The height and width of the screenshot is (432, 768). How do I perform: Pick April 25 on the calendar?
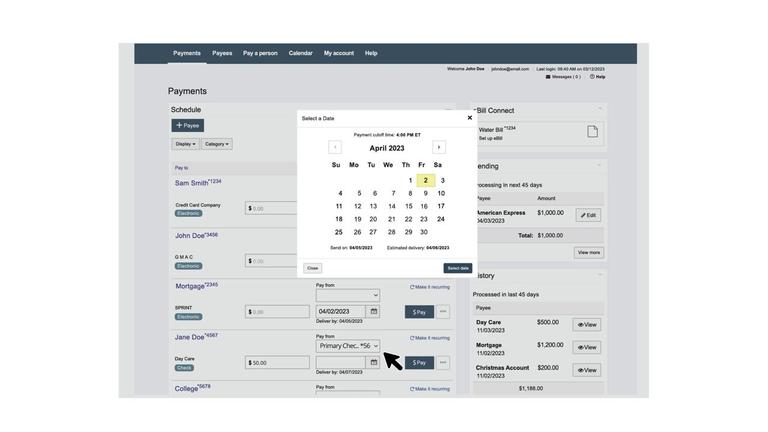pyautogui.click(x=338, y=232)
